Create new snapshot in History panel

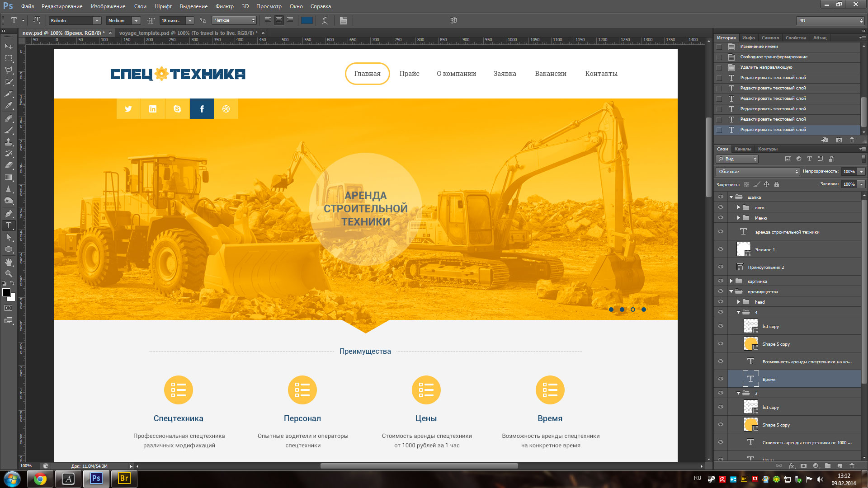[839, 140]
